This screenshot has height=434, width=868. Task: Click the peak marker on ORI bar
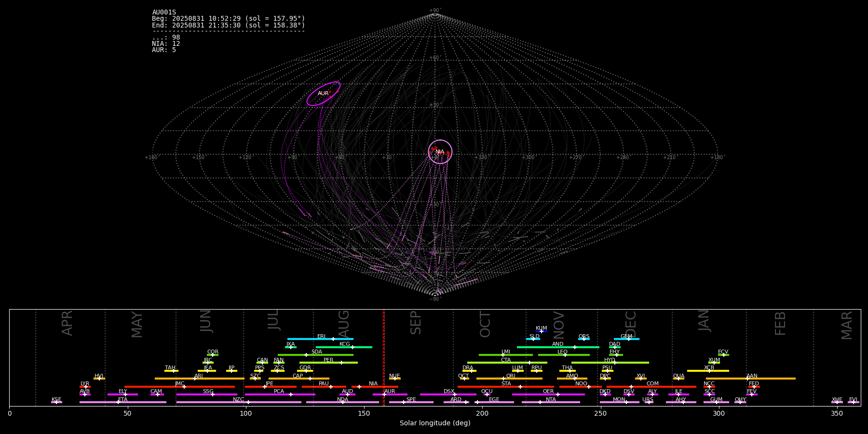coord(503,379)
